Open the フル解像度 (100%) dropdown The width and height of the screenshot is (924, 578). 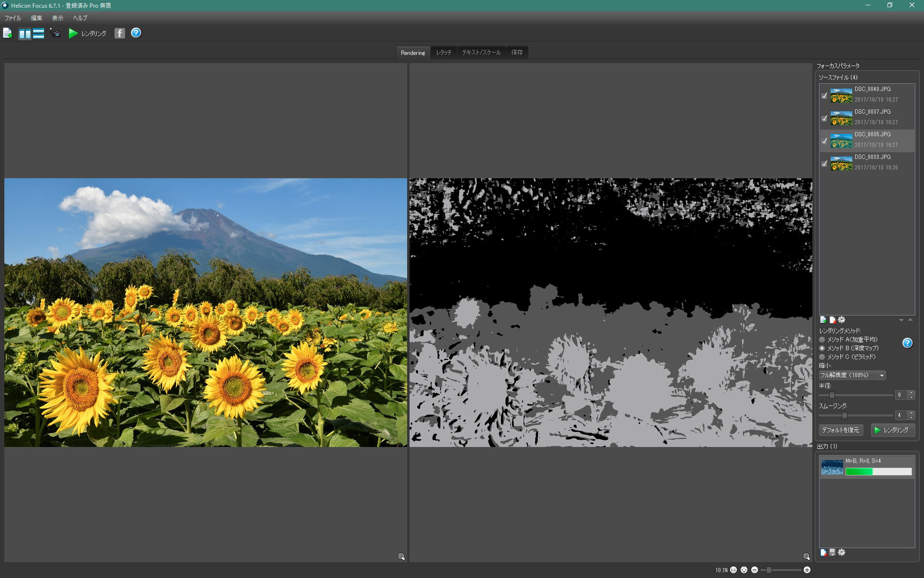[852, 375]
